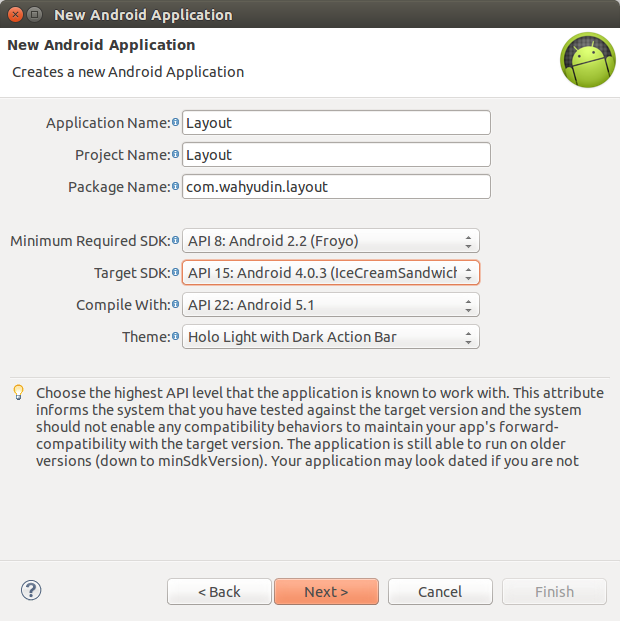This screenshot has height=621, width=620.
Task: Click the info icon beside Compile With
Action: click(175, 305)
